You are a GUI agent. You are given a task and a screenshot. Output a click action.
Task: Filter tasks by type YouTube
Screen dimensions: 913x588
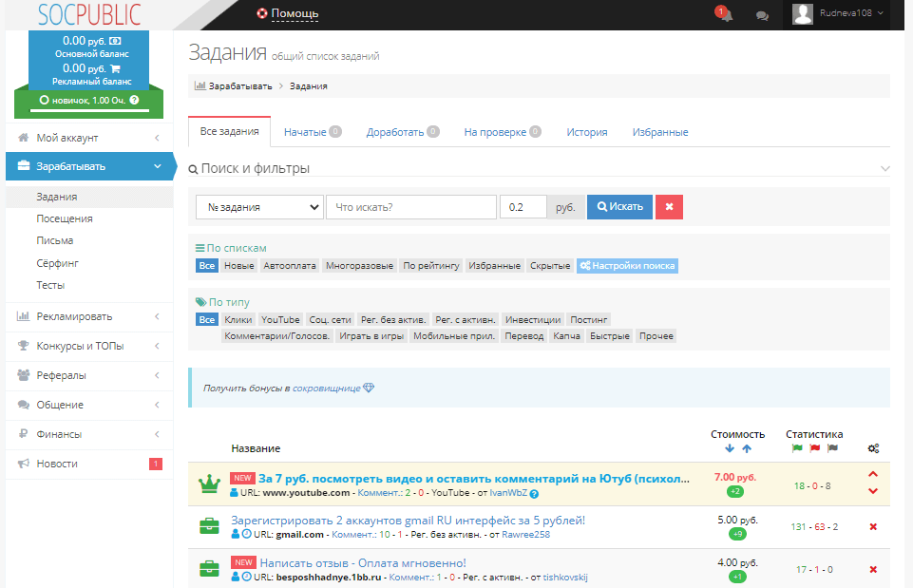coord(280,319)
